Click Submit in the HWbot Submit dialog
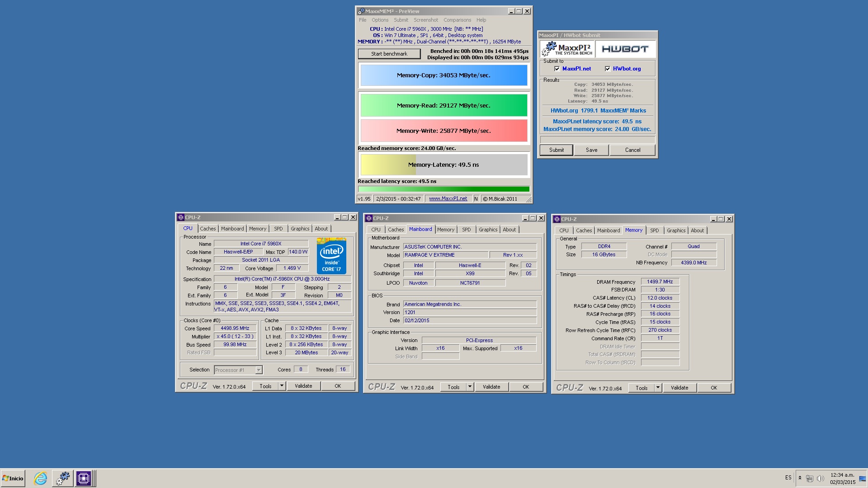The image size is (868, 488). pos(557,150)
